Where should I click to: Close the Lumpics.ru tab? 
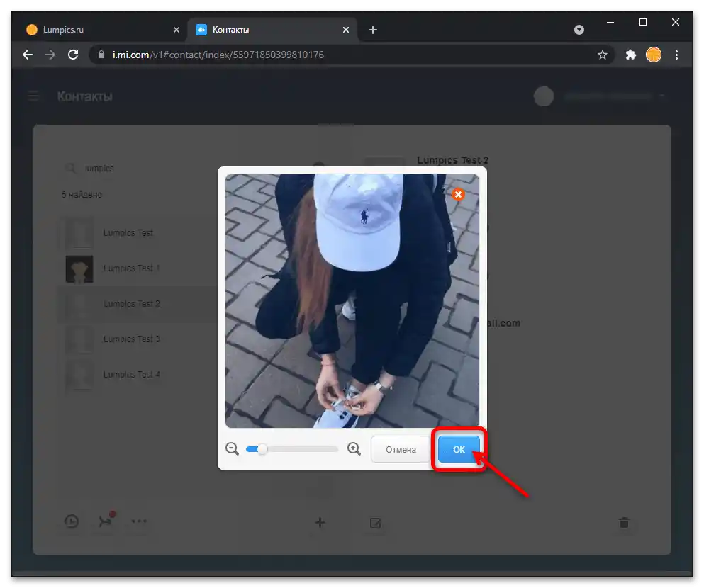click(177, 30)
